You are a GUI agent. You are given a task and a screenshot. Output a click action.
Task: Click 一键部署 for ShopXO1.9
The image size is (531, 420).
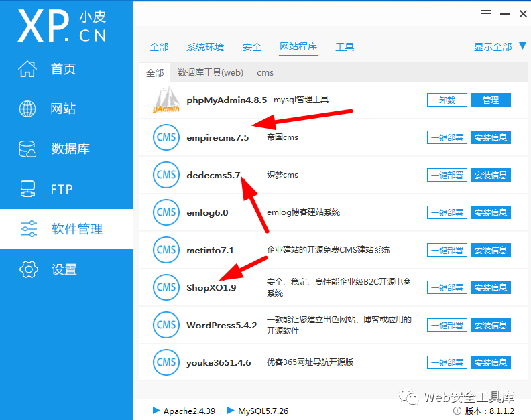(447, 287)
